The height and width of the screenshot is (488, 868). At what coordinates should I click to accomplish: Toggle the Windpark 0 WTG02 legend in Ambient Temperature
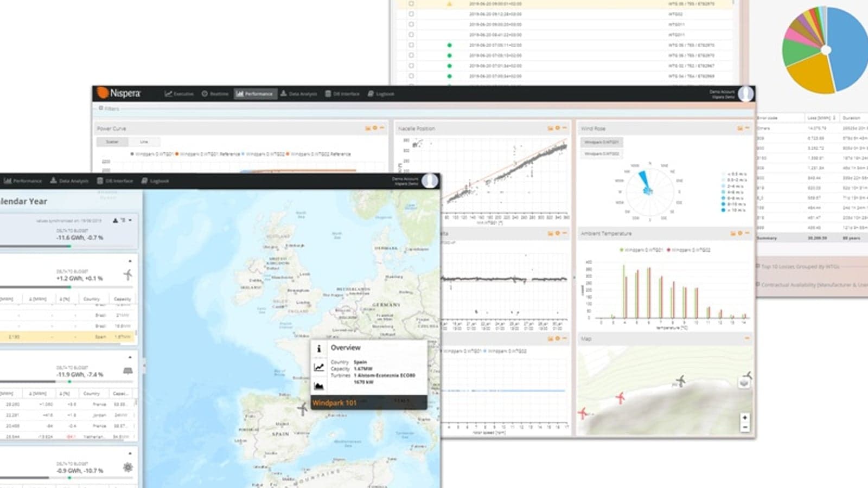click(688, 250)
